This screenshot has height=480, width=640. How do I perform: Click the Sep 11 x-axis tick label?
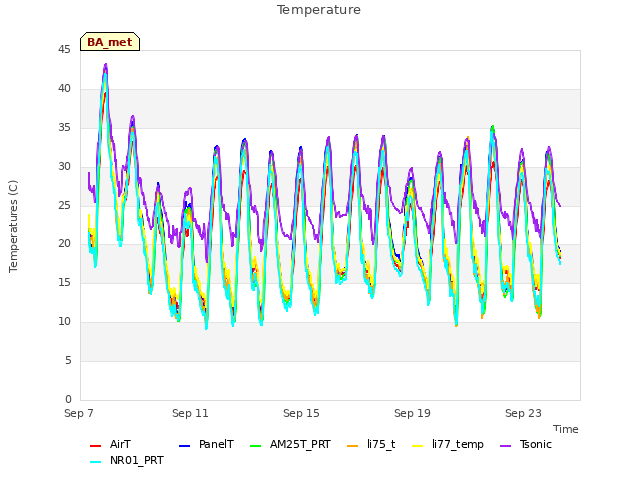(x=190, y=413)
